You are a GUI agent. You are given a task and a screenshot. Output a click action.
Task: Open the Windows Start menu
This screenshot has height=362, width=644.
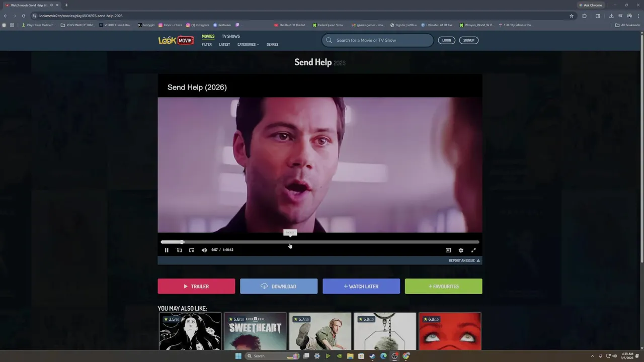tap(238, 356)
